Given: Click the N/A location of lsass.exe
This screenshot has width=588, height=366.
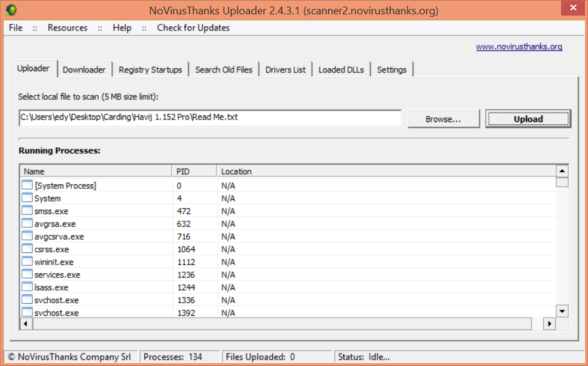Looking at the screenshot, I should [228, 288].
